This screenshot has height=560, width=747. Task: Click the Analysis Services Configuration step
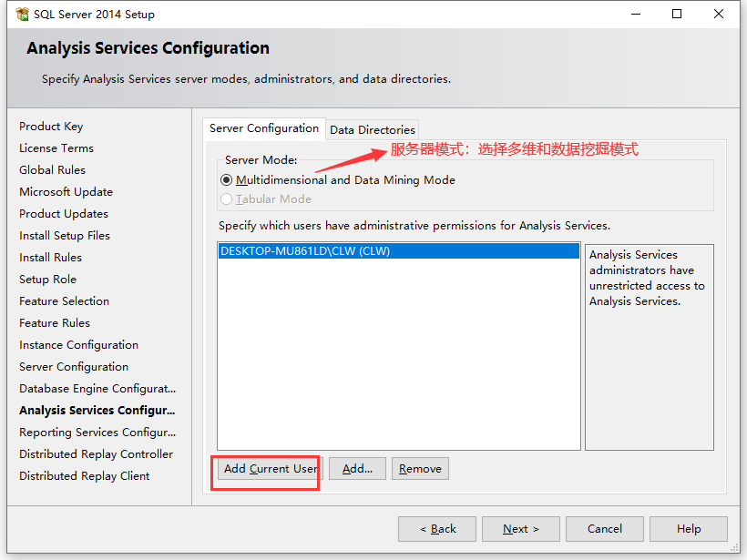click(97, 411)
